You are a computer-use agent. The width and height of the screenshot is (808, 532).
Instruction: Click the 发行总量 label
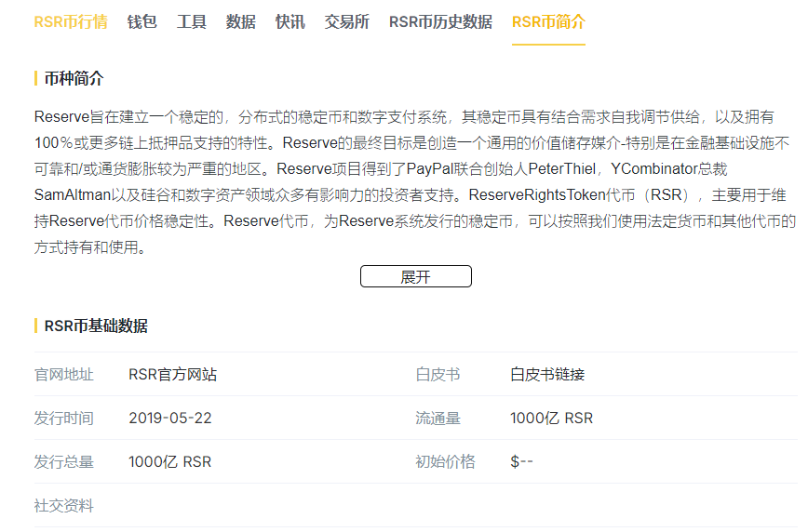pyautogui.click(x=64, y=462)
